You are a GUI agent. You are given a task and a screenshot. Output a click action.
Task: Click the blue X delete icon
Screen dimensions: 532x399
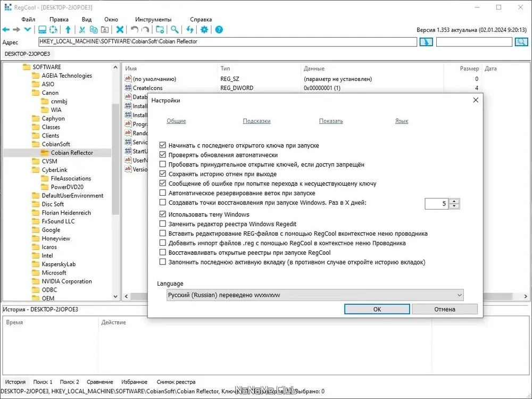pyautogui.click(x=120, y=30)
